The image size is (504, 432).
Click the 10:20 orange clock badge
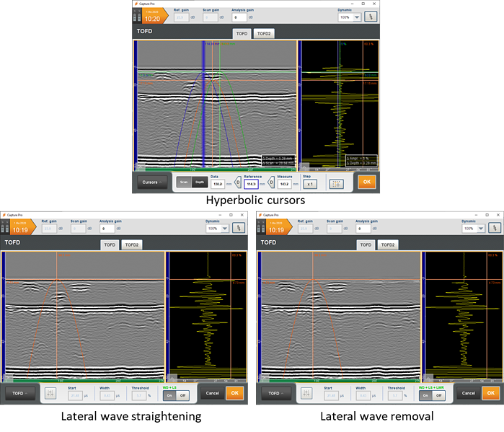tap(155, 16)
